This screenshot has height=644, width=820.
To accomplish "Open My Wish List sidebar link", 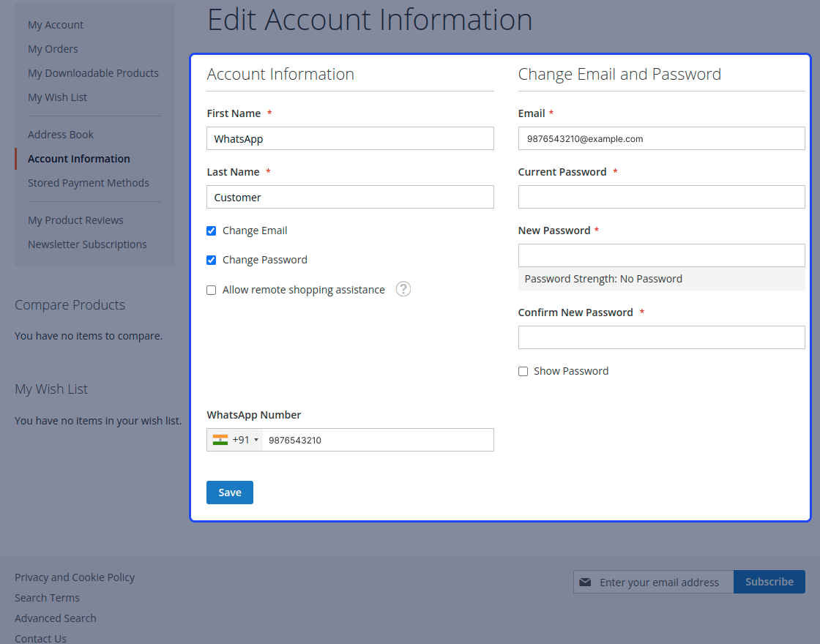I will pyautogui.click(x=58, y=97).
